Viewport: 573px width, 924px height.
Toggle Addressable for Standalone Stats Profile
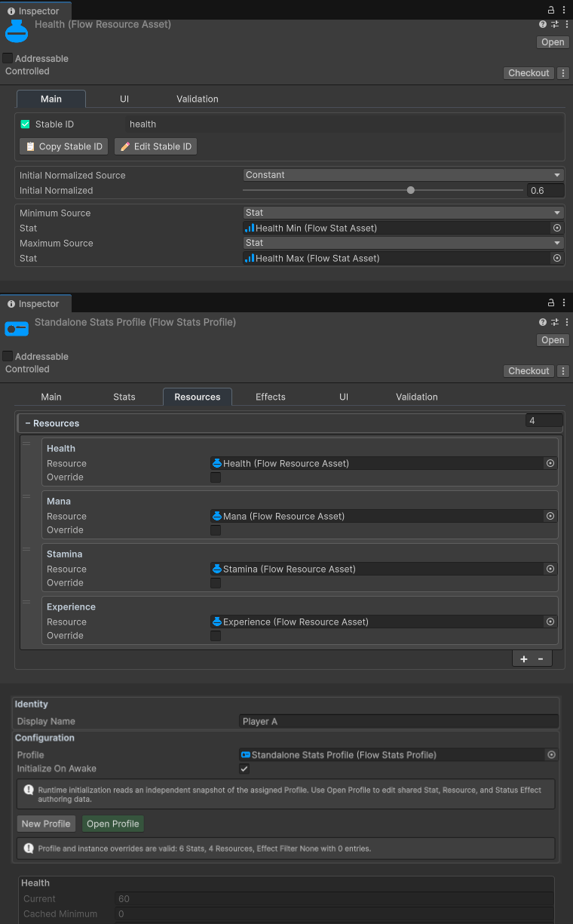(8, 356)
